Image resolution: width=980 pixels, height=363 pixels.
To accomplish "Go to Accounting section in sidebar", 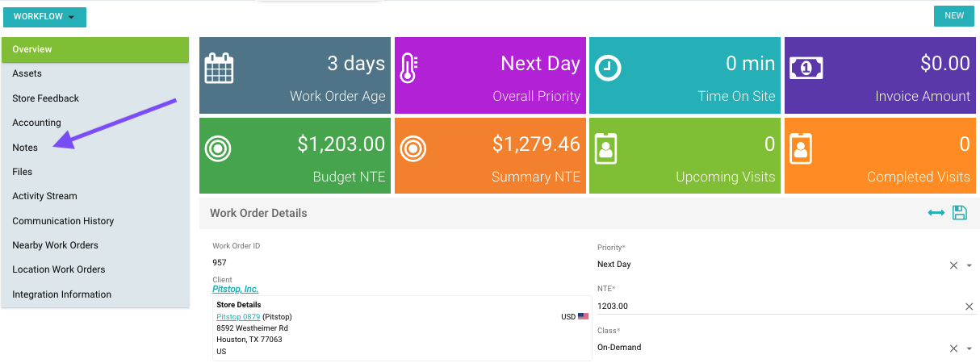I will [x=36, y=123].
